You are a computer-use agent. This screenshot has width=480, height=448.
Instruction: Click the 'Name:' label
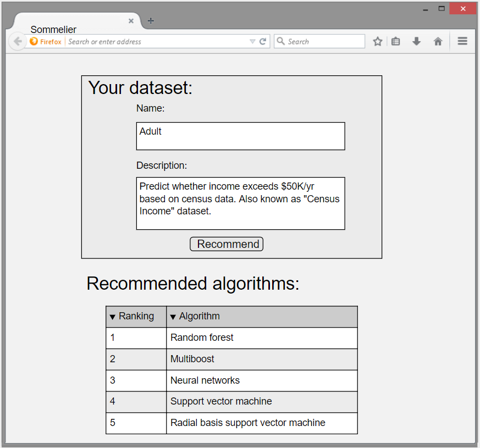150,108
